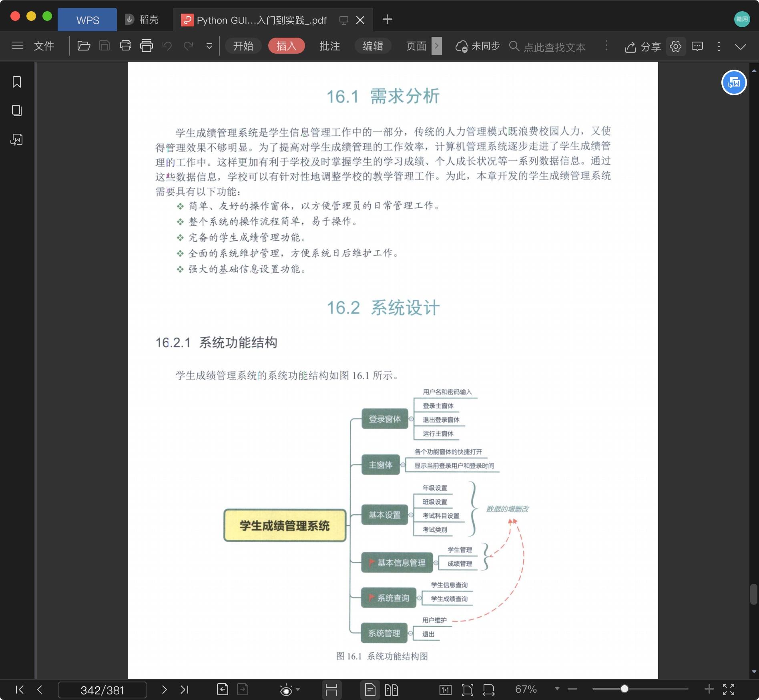
Task: Click the print icon
Action: 126,46
